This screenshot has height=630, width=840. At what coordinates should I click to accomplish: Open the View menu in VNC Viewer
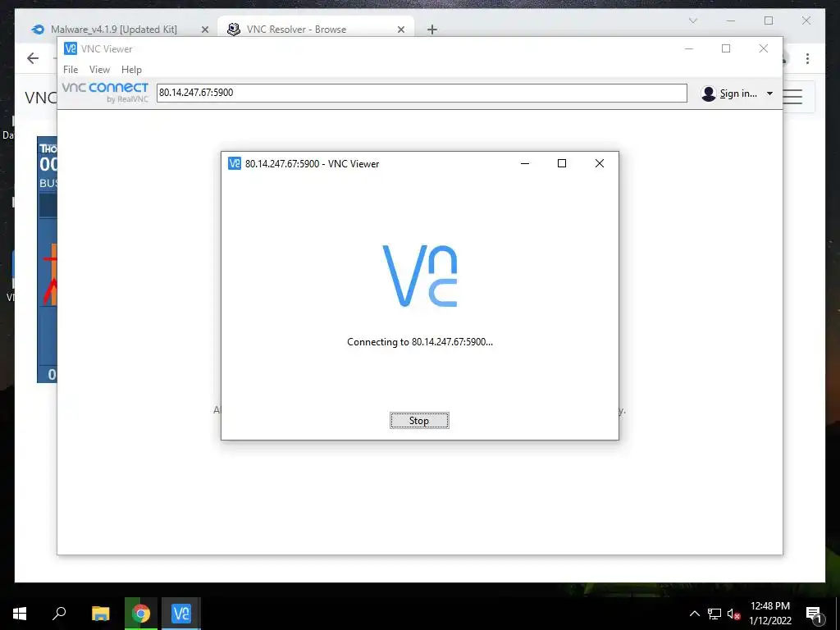tap(99, 70)
